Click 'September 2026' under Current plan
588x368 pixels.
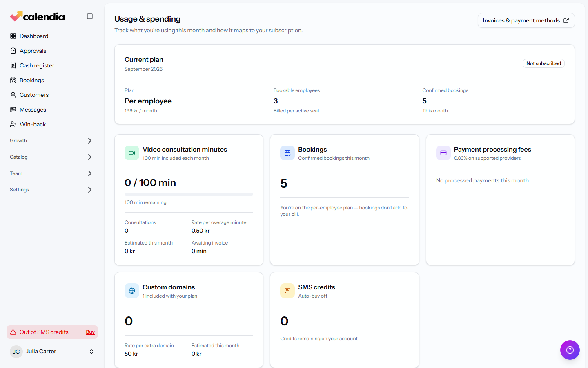[143, 69]
